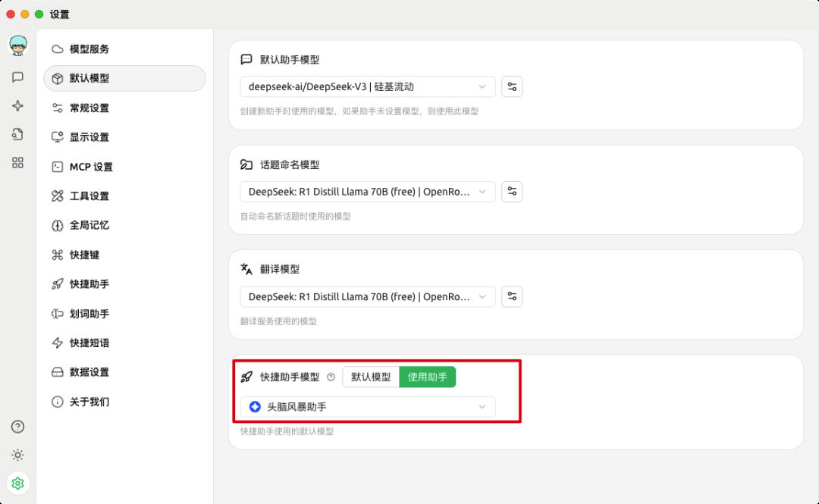819x504 pixels.
Task: Open 快捷短语 settings
Action: pos(125,343)
